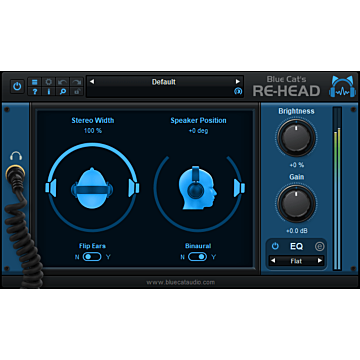Click the Gain knob
This screenshot has height=360, width=360.
click(296, 203)
